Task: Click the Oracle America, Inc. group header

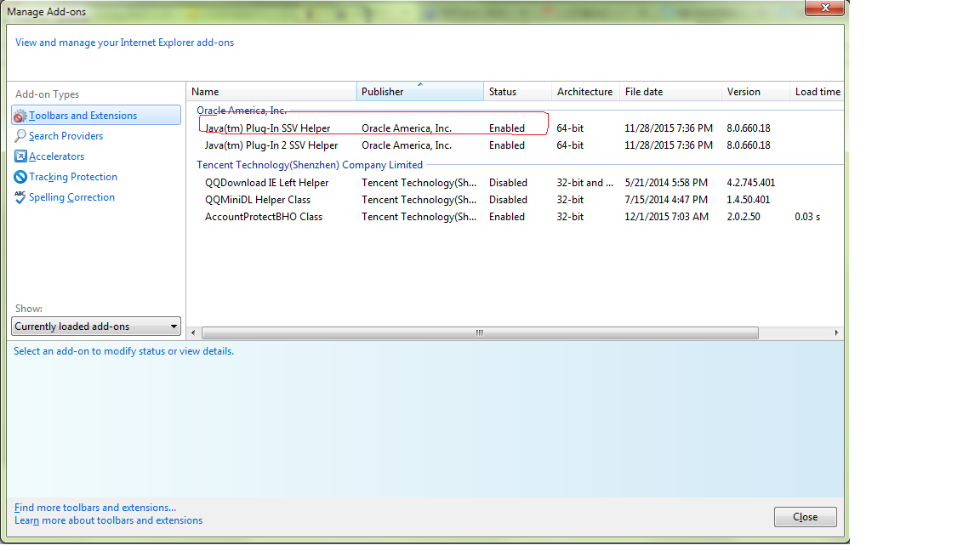Action: coord(242,110)
